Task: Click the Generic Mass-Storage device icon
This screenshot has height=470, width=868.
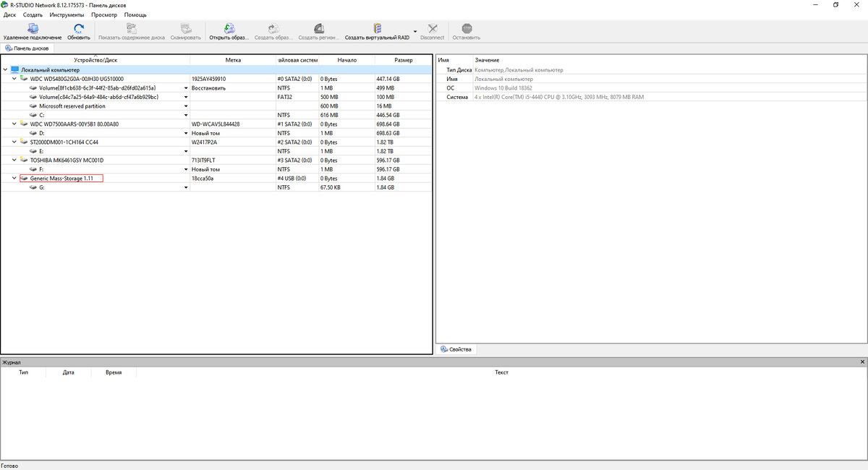Action: pyautogui.click(x=25, y=178)
